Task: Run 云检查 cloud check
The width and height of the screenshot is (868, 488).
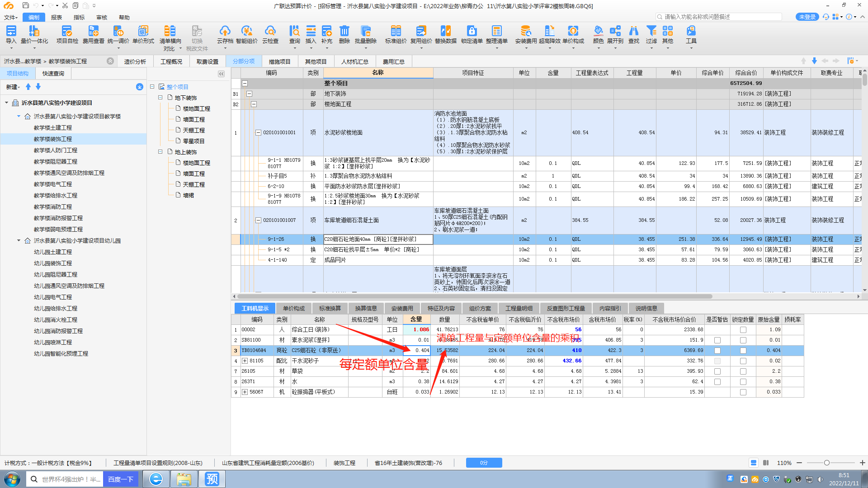Action: coord(270,34)
